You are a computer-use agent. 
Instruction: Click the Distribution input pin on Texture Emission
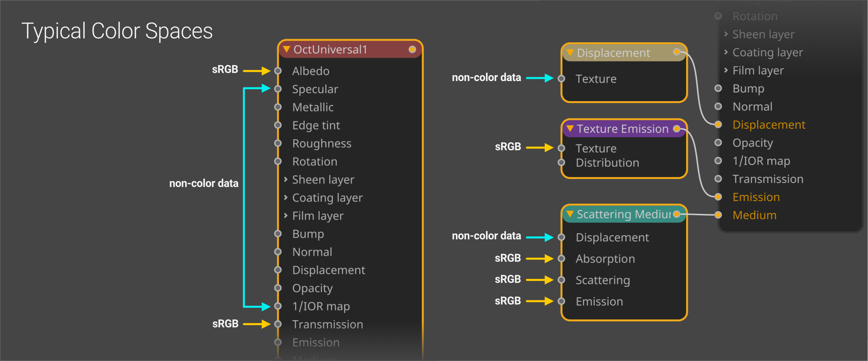point(562,163)
